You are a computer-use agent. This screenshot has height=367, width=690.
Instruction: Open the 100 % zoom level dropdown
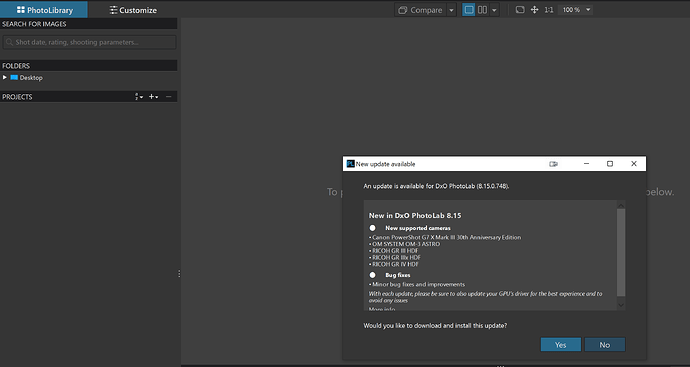click(576, 10)
